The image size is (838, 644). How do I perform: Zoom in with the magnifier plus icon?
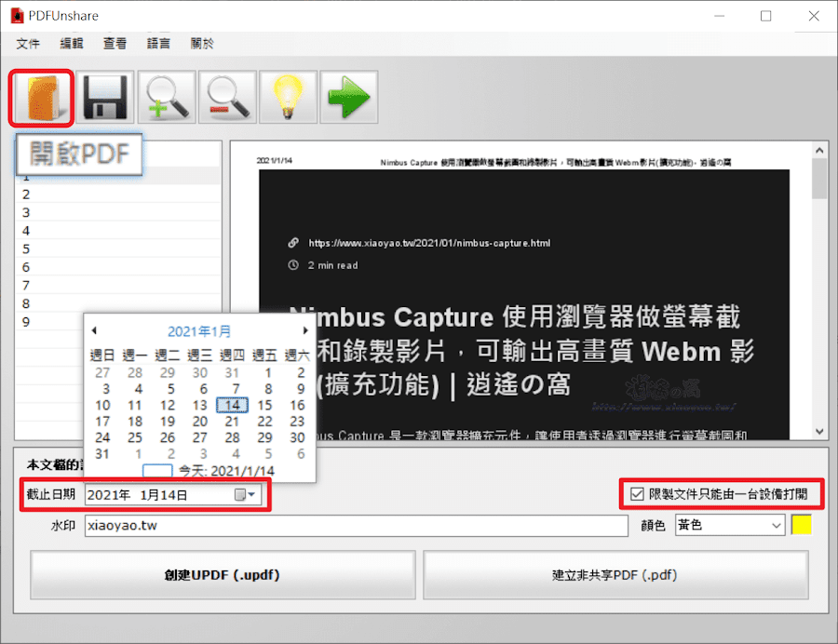pos(167,97)
